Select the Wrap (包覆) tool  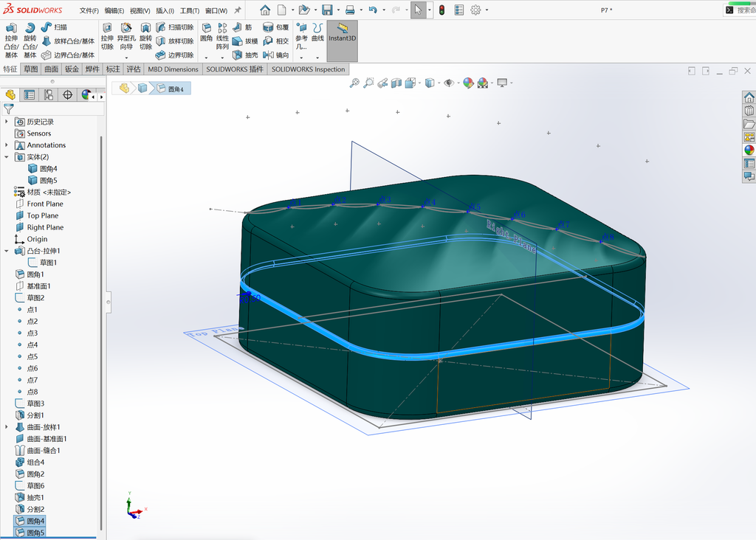[276, 27]
